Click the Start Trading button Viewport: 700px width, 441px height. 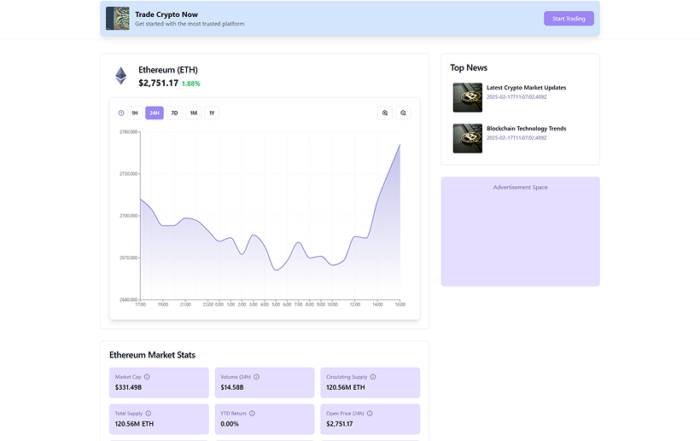(569, 19)
